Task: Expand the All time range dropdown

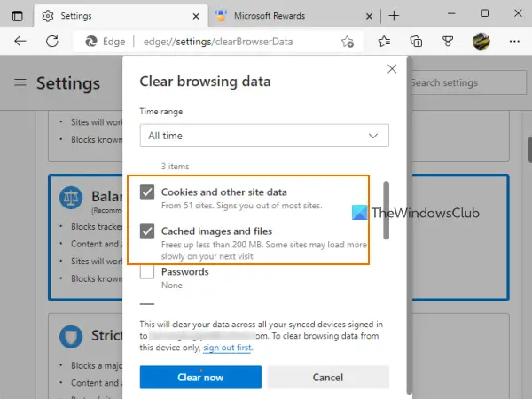Action: pyautogui.click(x=264, y=136)
